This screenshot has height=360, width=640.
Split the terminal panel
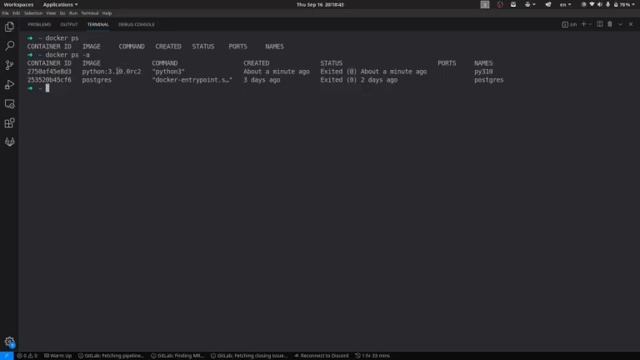click(600, 24)
